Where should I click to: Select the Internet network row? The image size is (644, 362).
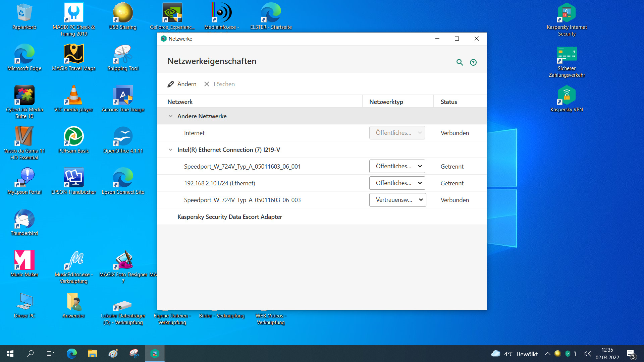coord(322,133)
